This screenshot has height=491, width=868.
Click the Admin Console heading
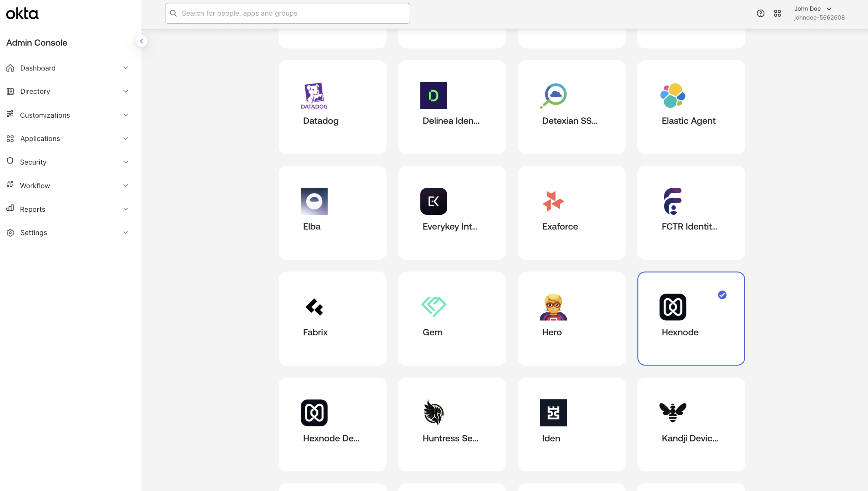coord(37,43)
